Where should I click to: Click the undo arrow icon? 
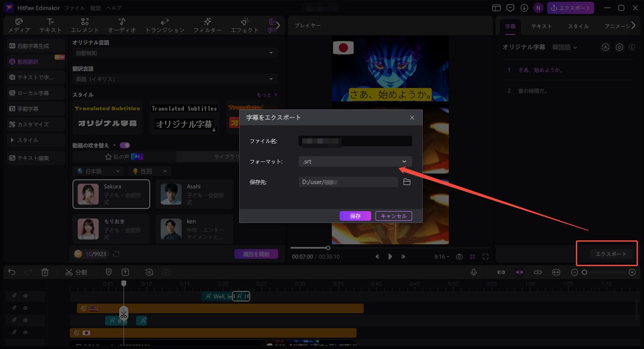tap(11, 272)
